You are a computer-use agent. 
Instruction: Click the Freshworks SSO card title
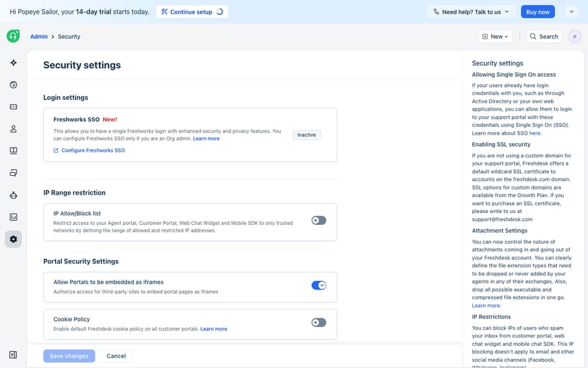pos(76,120)
